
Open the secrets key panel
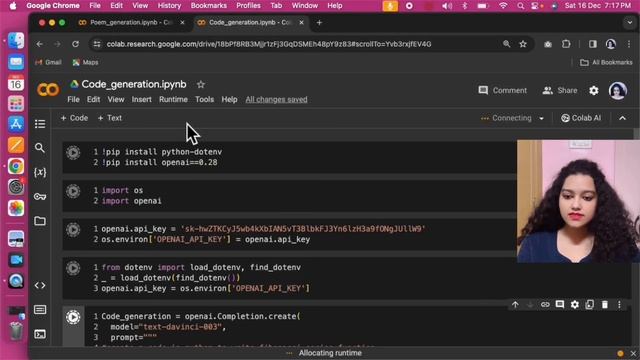coord(40,197)
